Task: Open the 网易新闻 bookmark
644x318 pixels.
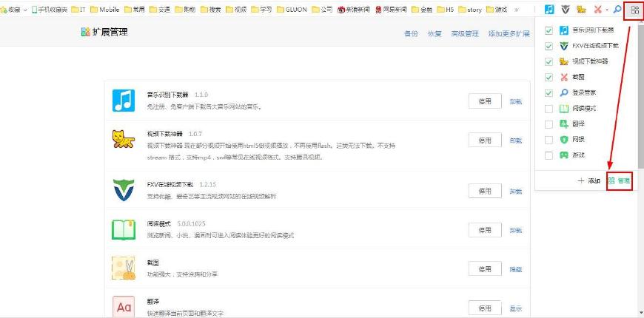Action: [x=391, y=10]
